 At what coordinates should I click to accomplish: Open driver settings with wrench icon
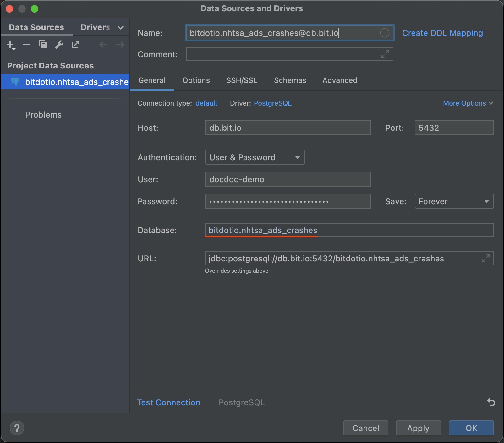(x=59, y=45)
